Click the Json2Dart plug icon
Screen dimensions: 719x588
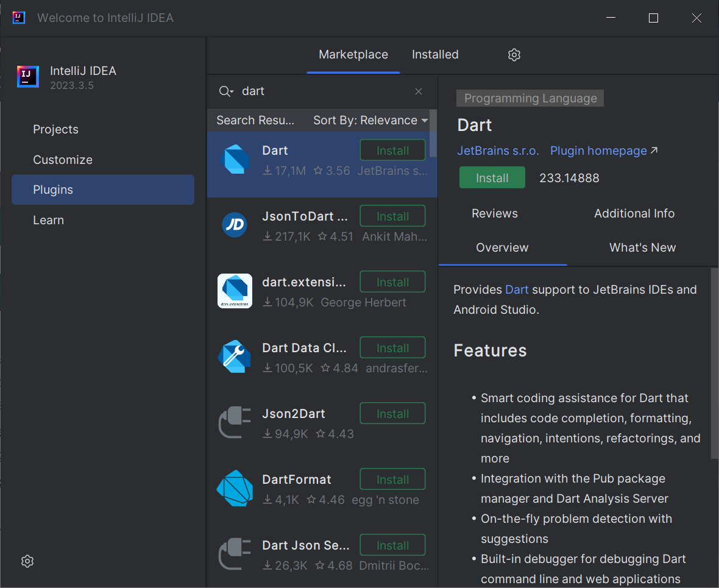pos(235,422)
